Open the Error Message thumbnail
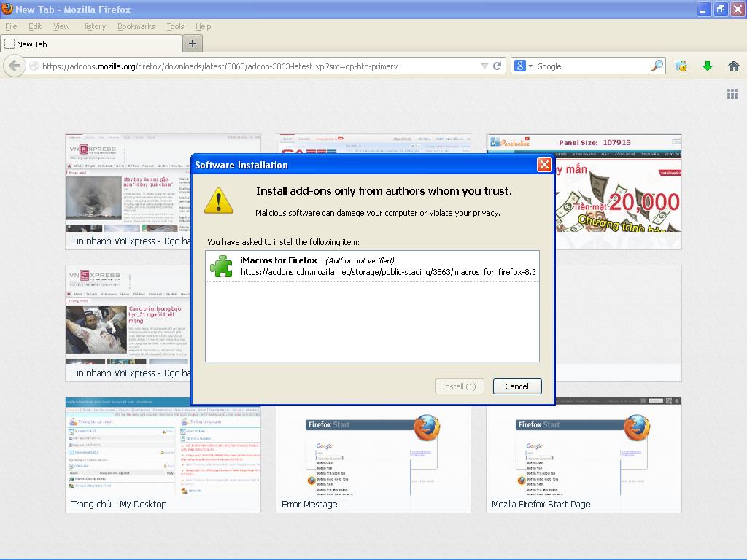Viewport: 747px width, 560px height. point(373,459)
